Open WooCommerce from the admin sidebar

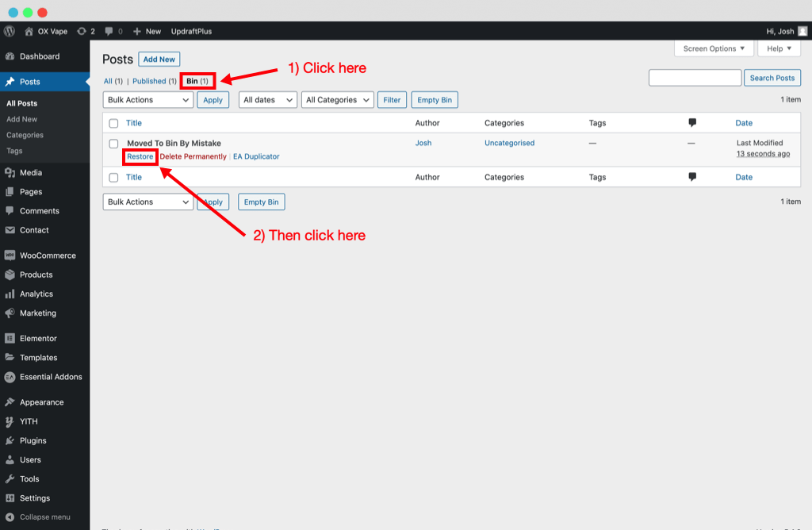(x=44, y=255)
